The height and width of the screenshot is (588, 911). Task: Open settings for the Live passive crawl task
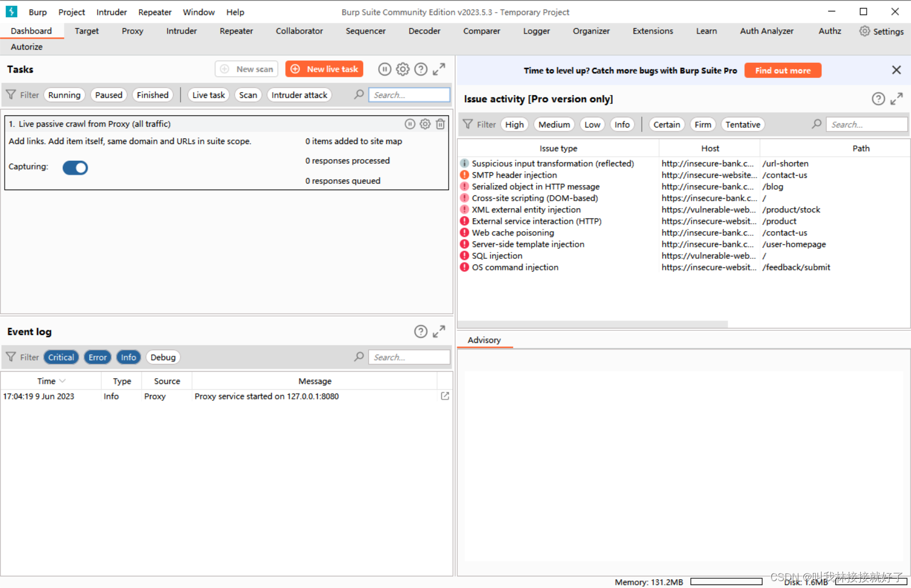coord(425,124)
